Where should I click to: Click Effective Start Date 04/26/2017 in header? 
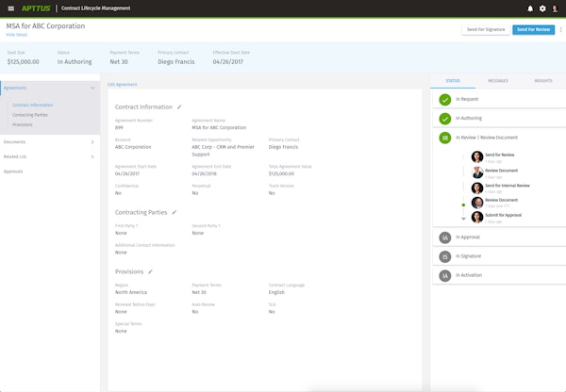227,61
